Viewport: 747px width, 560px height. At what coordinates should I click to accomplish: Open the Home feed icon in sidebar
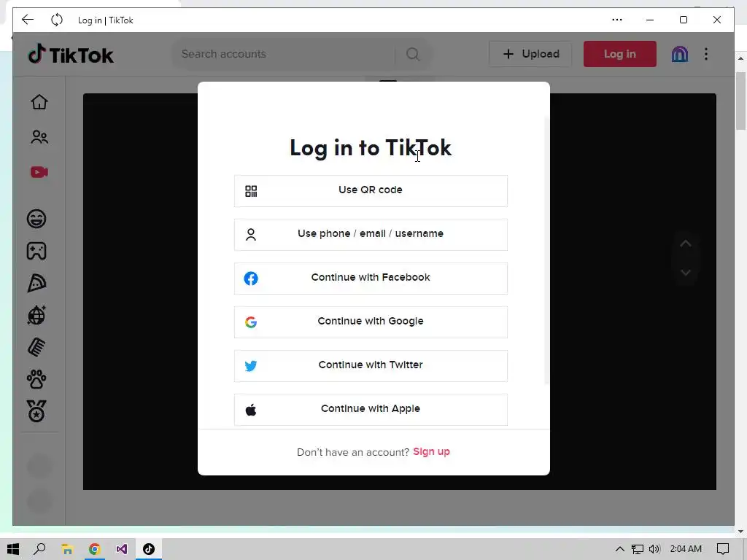click(x=39, y=102)
